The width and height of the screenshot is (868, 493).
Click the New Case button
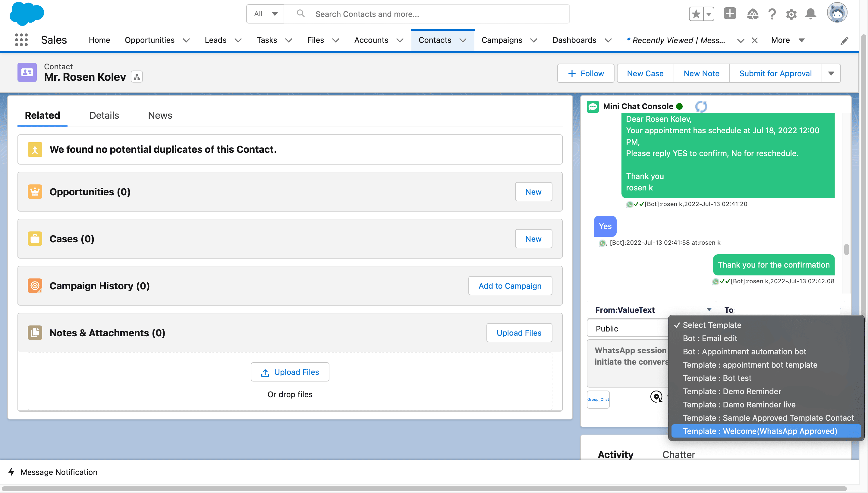point(645,73)
